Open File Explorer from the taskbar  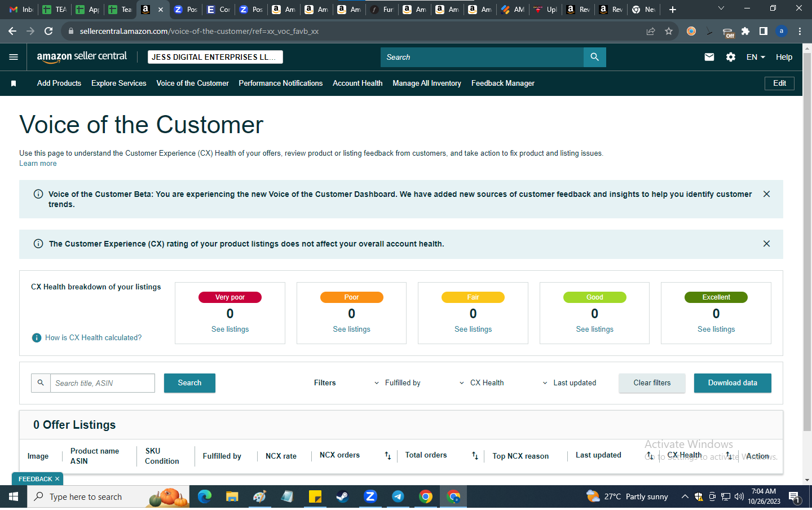click(232, 496)
